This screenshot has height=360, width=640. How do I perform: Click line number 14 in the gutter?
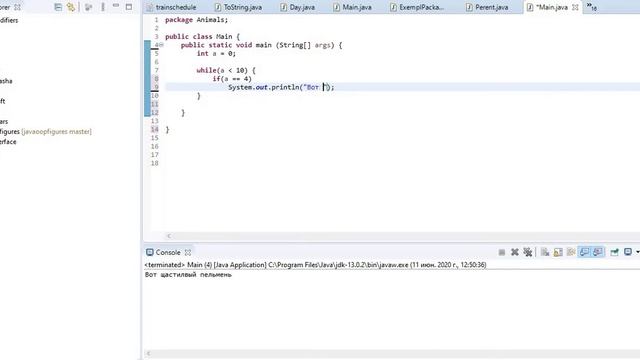click(x=155, y=129)
